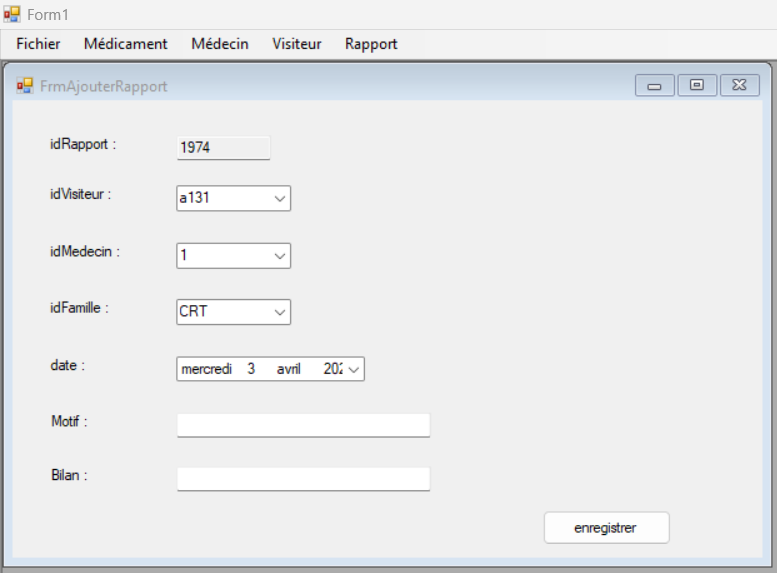Open the Médicament menu

tap(125, 44)
